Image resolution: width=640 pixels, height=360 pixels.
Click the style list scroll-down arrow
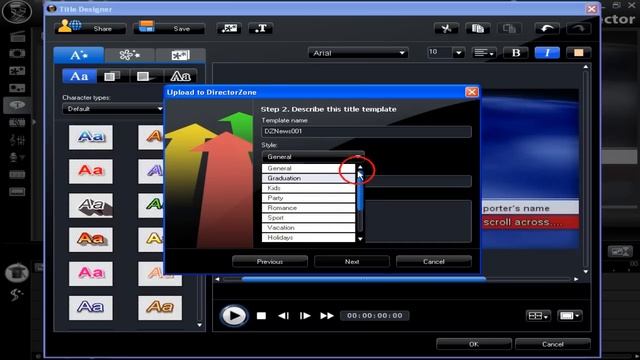click(360, 239)
